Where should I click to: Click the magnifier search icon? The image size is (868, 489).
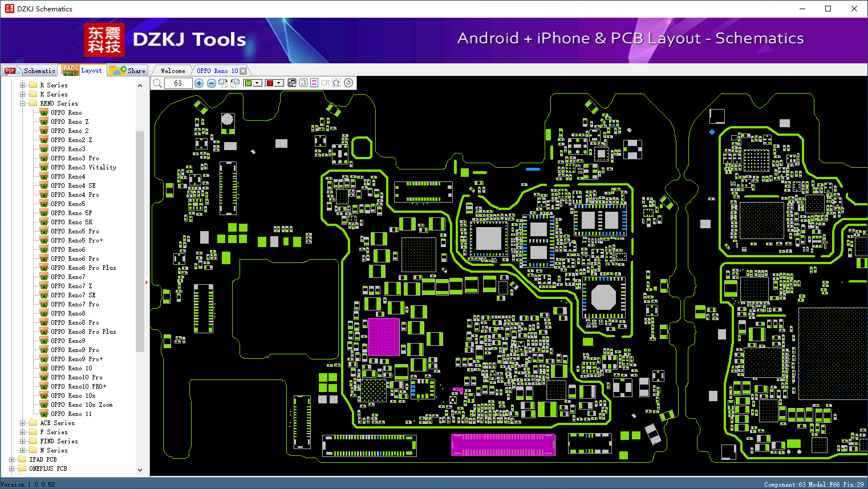(x=157, y=83)
